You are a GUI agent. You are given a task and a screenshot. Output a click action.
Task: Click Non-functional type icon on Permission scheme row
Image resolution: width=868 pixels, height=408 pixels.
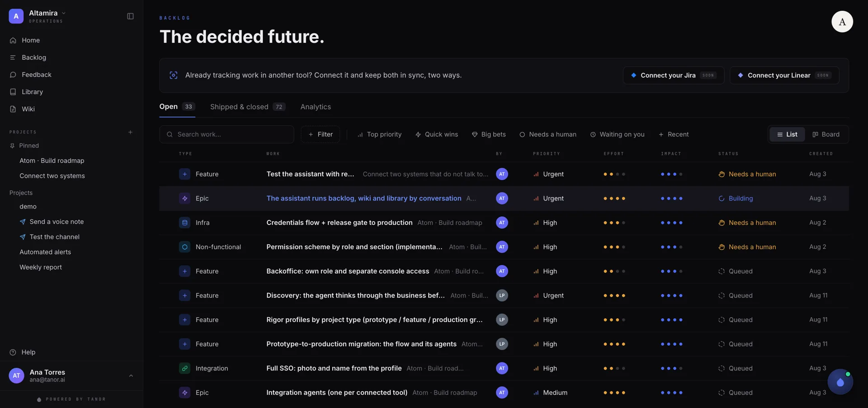coord(184,247)
